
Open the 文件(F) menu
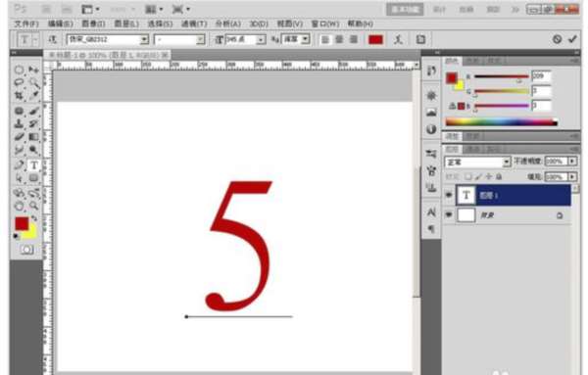[26, 23]
